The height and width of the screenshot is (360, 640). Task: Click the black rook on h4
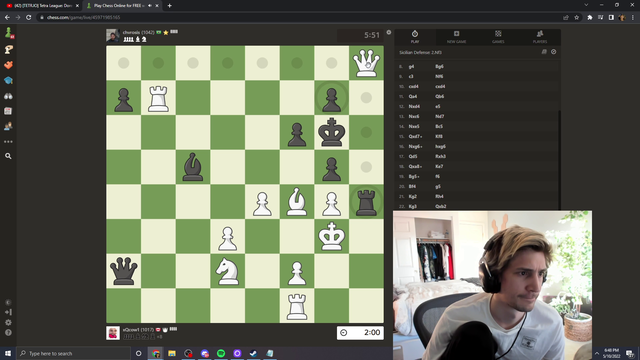(x=366, y=202)
